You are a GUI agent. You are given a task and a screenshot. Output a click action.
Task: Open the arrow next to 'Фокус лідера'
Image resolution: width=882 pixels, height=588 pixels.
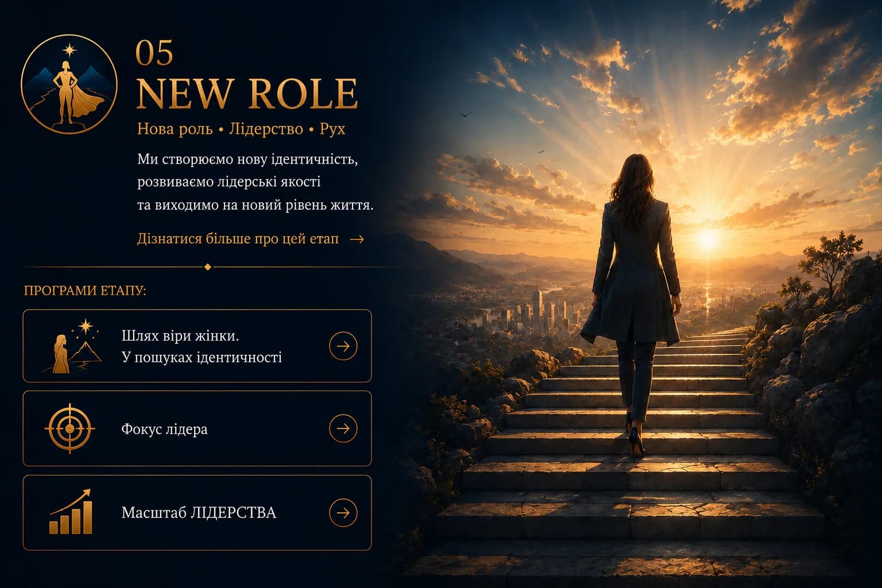click(x=343, y=428)
